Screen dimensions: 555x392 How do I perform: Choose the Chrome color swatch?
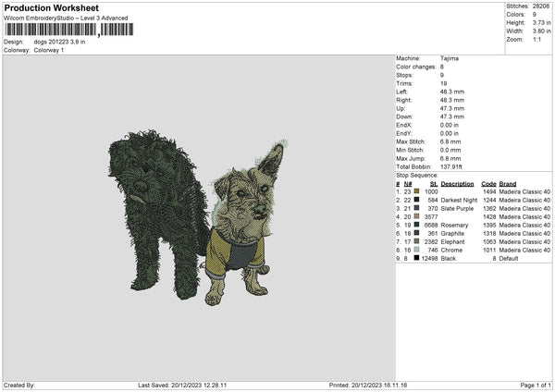[x=417, y=251]
